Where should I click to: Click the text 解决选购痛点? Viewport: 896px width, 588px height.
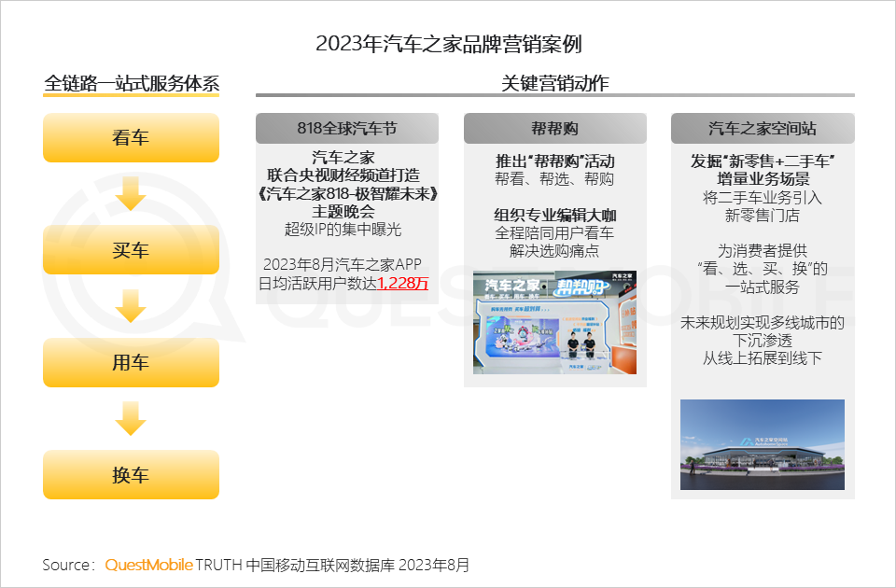[554, 251]
